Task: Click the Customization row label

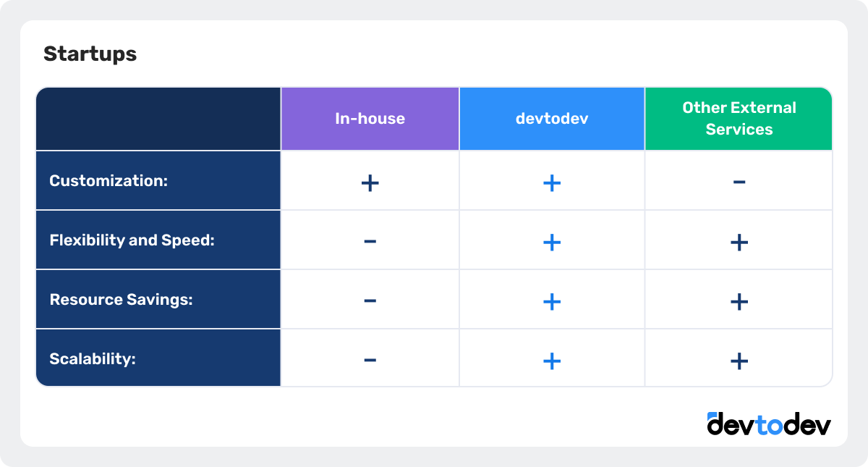Action: [x=109, y=181]
